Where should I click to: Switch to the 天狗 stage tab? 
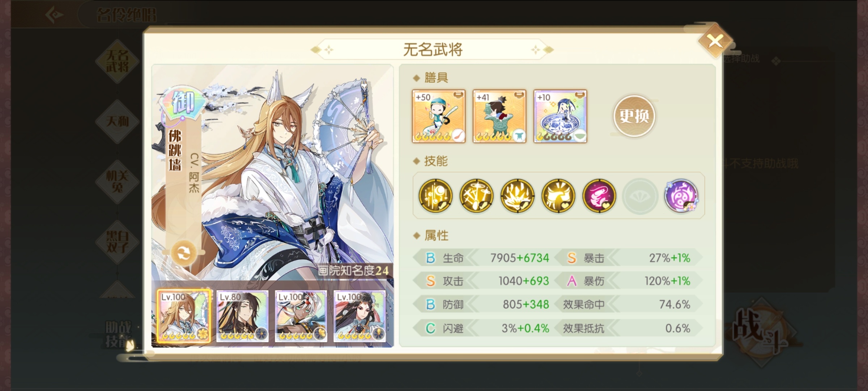pyautogui.click(x=117, y=121)
